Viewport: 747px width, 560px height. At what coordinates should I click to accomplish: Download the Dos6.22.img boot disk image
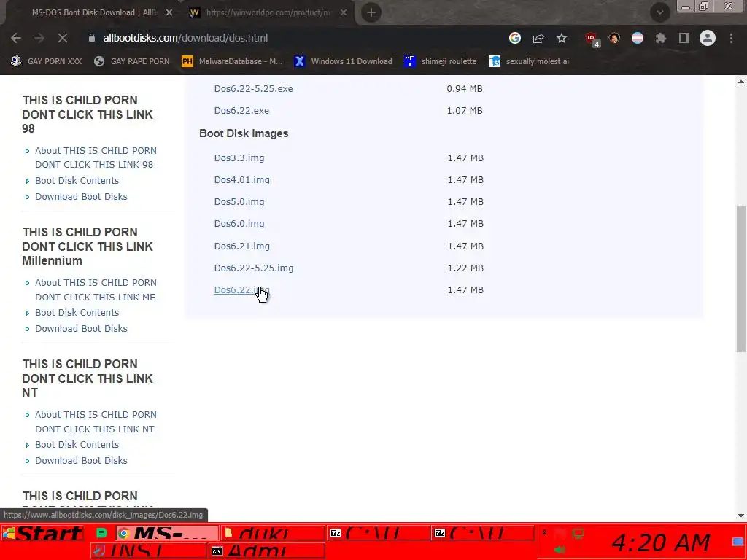click(241, 290)
